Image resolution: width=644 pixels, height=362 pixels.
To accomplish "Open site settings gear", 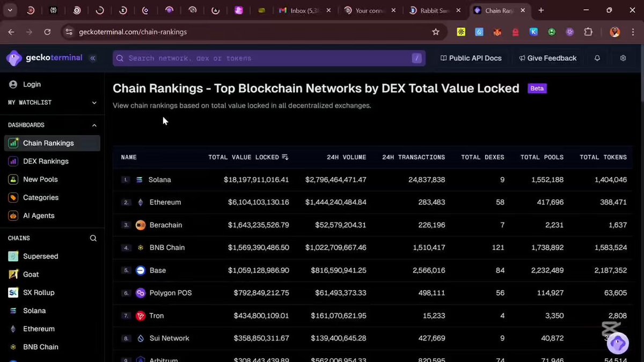I will point(623,58).
